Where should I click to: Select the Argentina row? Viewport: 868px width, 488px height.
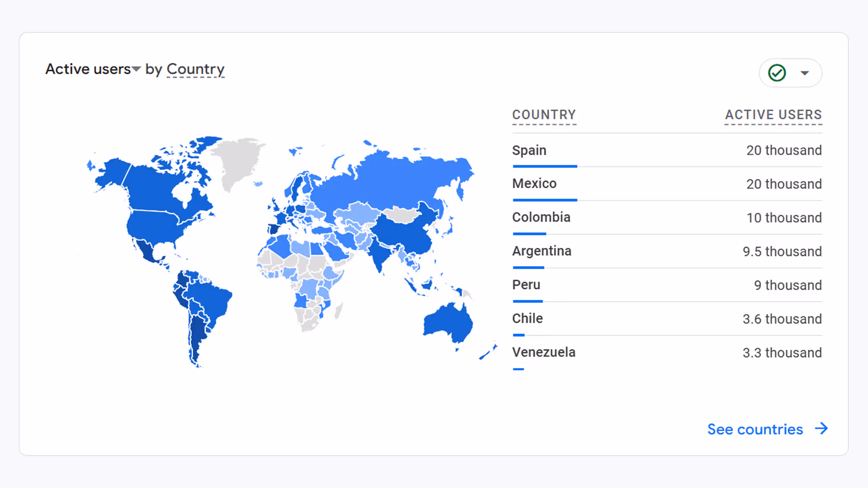click(542, 251)
